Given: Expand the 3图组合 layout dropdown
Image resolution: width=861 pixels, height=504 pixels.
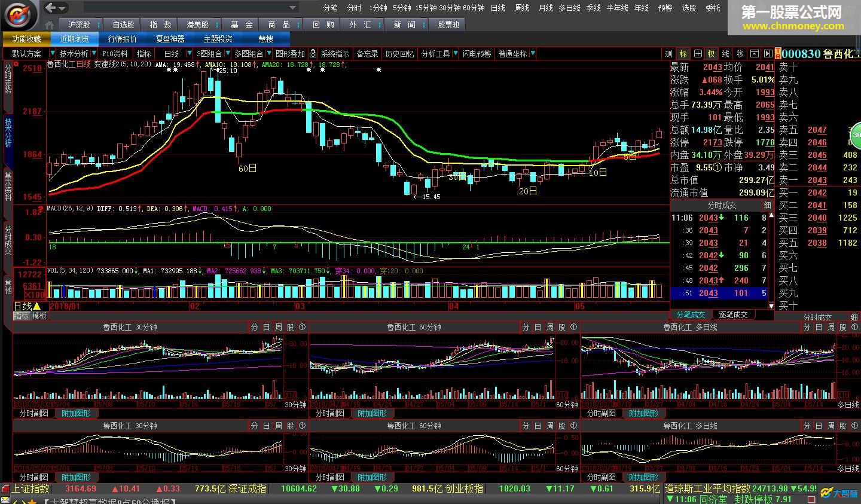Looking at the screenshot, I should 227,54.
